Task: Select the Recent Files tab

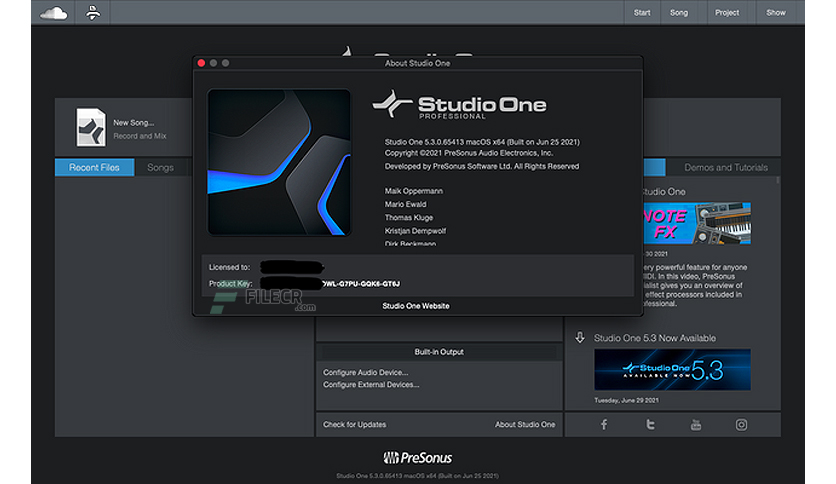Action: 94,167
